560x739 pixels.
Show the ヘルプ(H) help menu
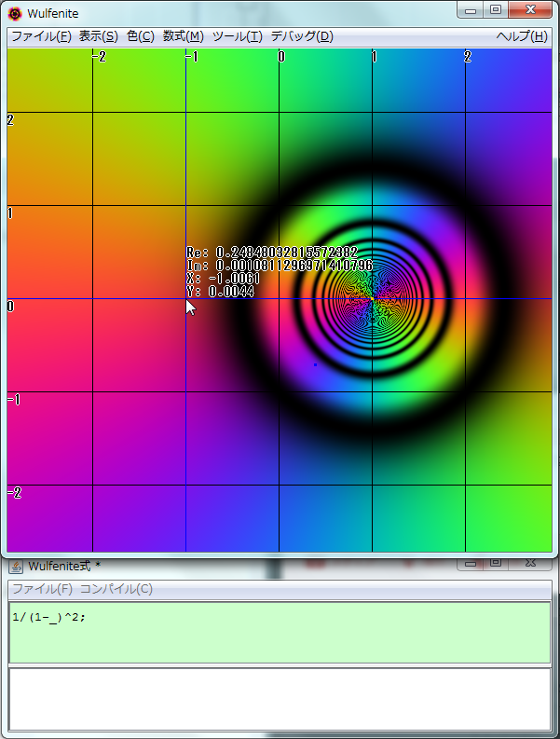[522, 36]
